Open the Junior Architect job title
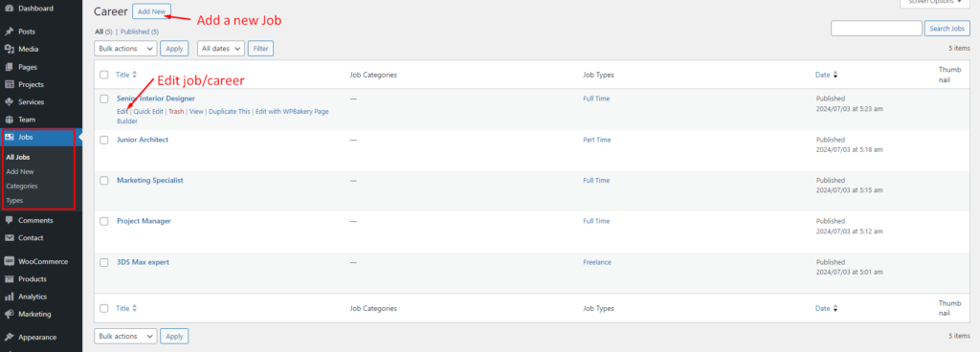This screenshot has width=980, height=352. tap(143, 140)
